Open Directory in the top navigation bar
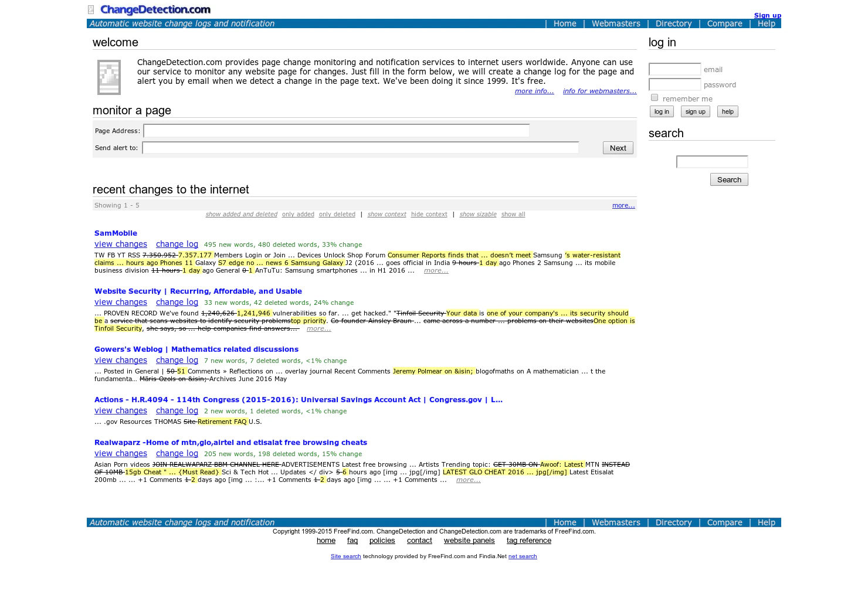This screenshot has width=868, height=608. click(x=673, y=23)
